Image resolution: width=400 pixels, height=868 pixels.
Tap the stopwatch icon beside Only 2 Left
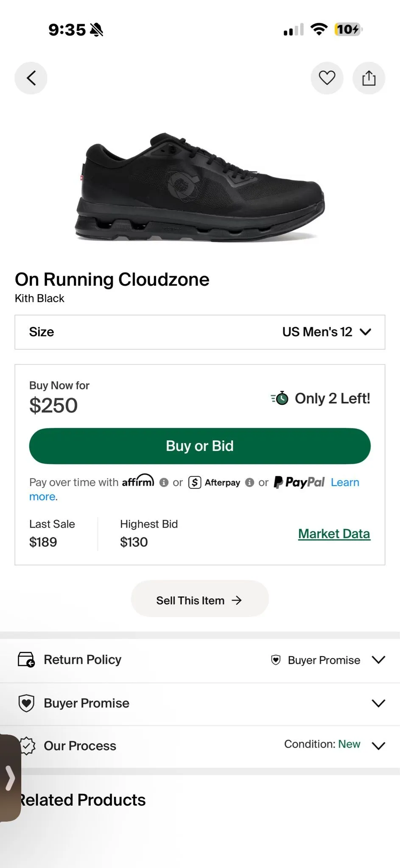(x=280, y=398)
